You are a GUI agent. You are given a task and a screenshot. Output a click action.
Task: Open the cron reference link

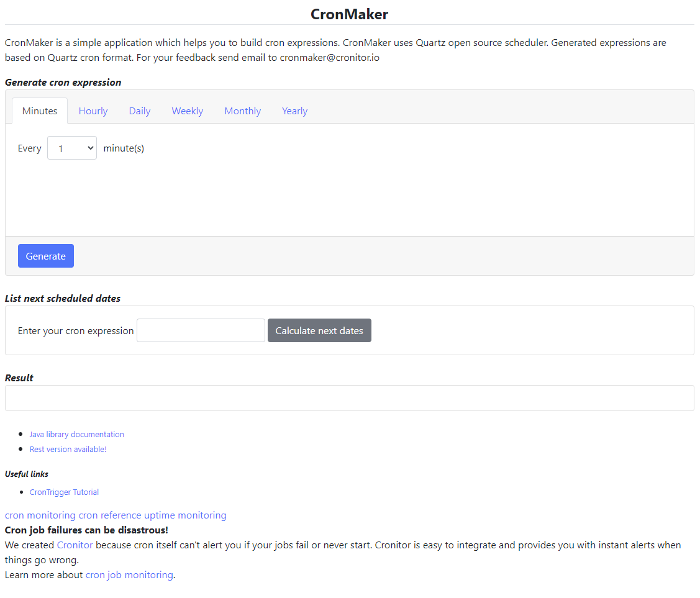point(109,515)
